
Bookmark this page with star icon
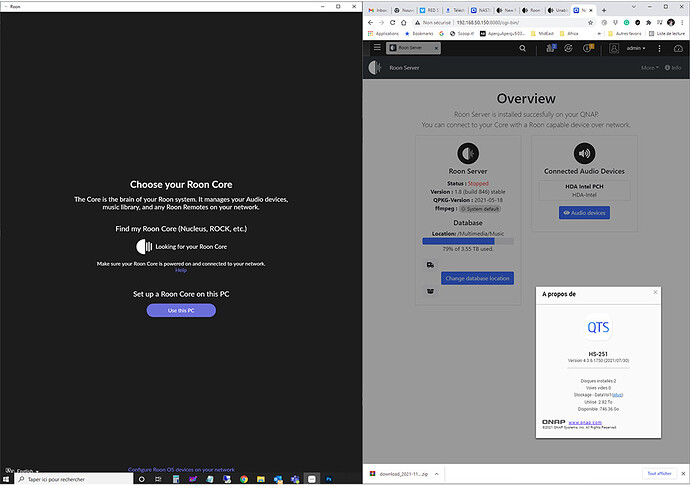(591, 22)
